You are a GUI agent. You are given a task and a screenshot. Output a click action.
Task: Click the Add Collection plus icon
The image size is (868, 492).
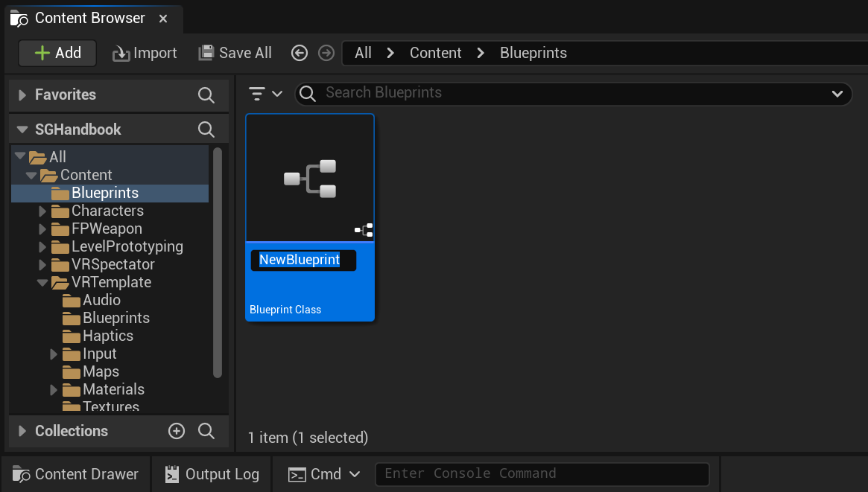[x=177, y=431]
